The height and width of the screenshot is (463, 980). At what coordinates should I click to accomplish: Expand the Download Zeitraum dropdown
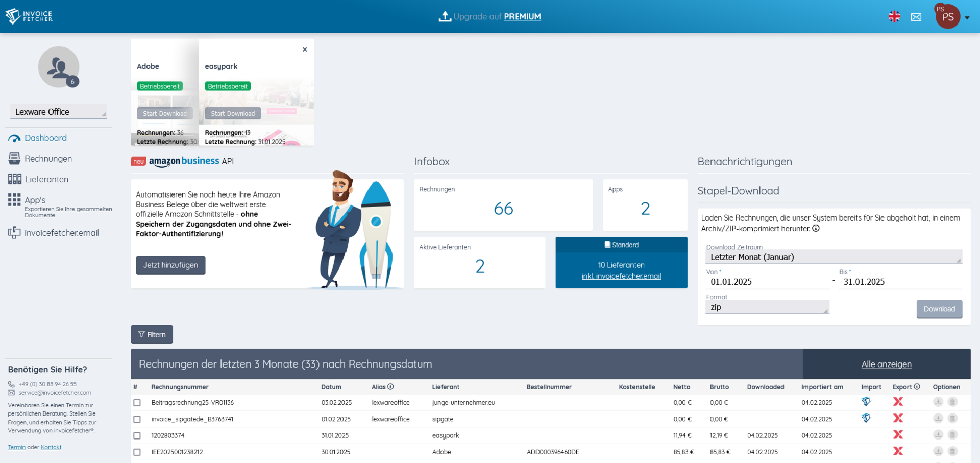tap(834, 257)
